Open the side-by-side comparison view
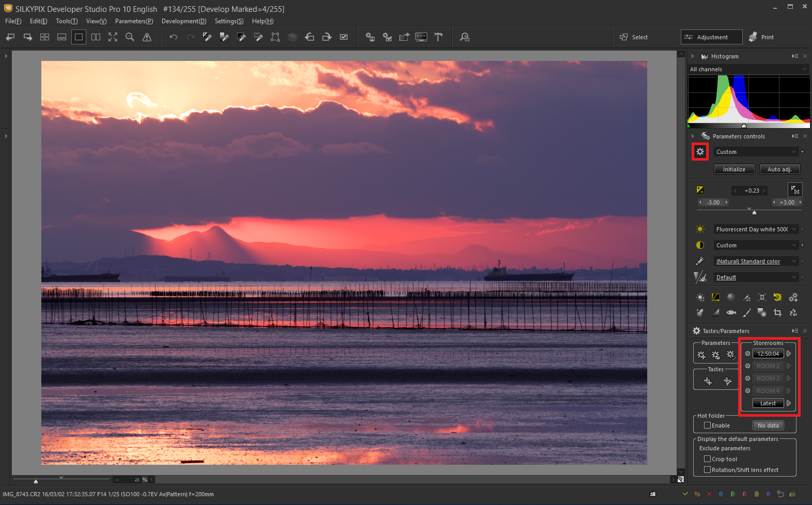 (x=96, y=37)
